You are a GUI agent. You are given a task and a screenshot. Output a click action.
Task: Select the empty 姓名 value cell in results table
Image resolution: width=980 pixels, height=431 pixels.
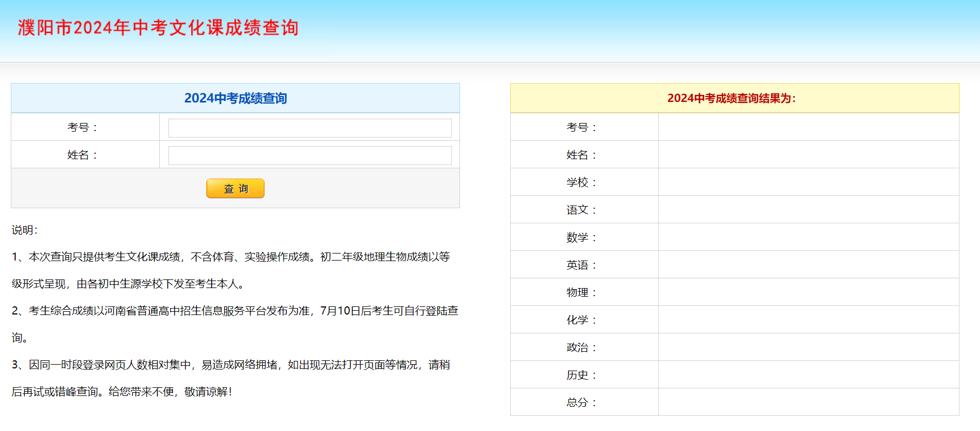click(808, 155)
